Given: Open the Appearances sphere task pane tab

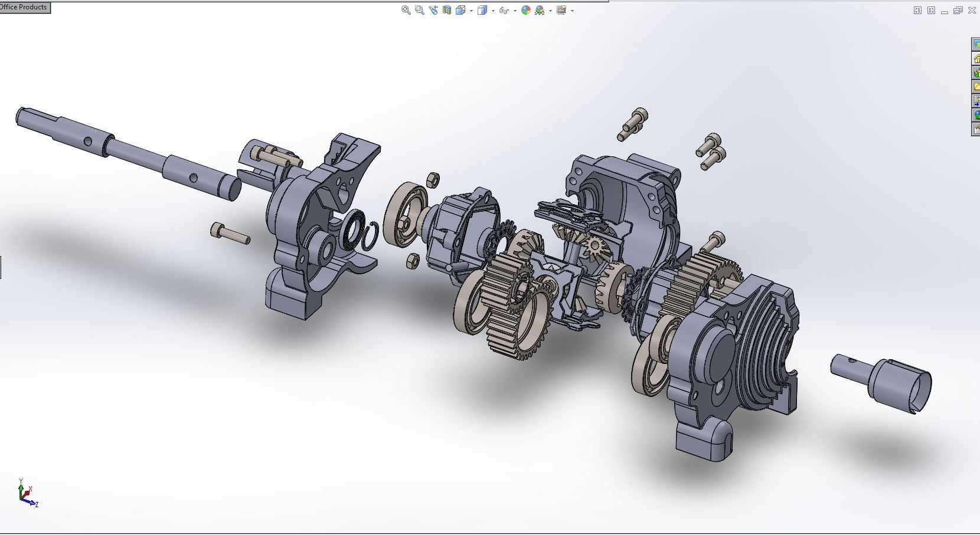Looking at the screenshot, I should coord(976,115).
